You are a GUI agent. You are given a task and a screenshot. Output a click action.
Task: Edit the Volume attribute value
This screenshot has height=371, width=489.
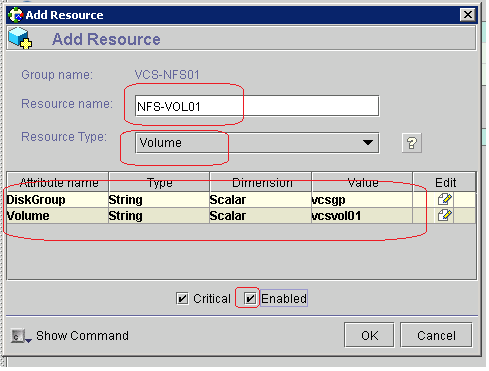tap(444, 215)
